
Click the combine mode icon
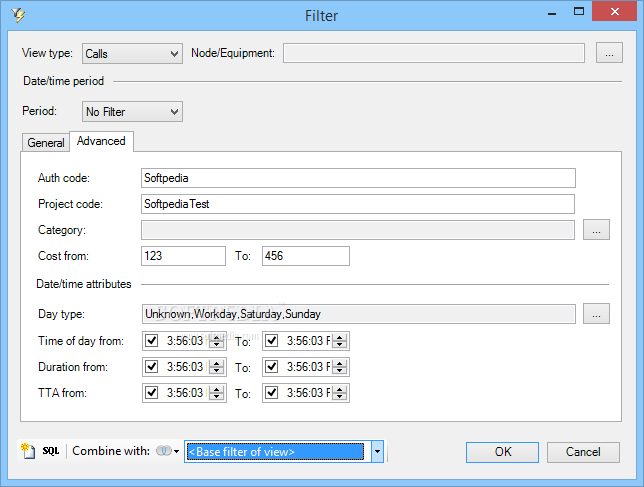pyautogui.click(x=164, y=451)
